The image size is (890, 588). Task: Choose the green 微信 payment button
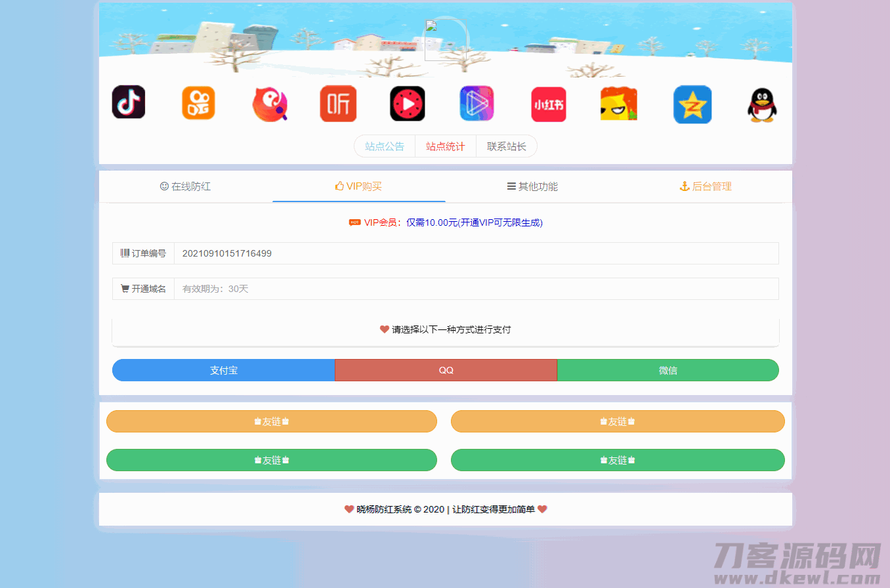coord(667,370)
